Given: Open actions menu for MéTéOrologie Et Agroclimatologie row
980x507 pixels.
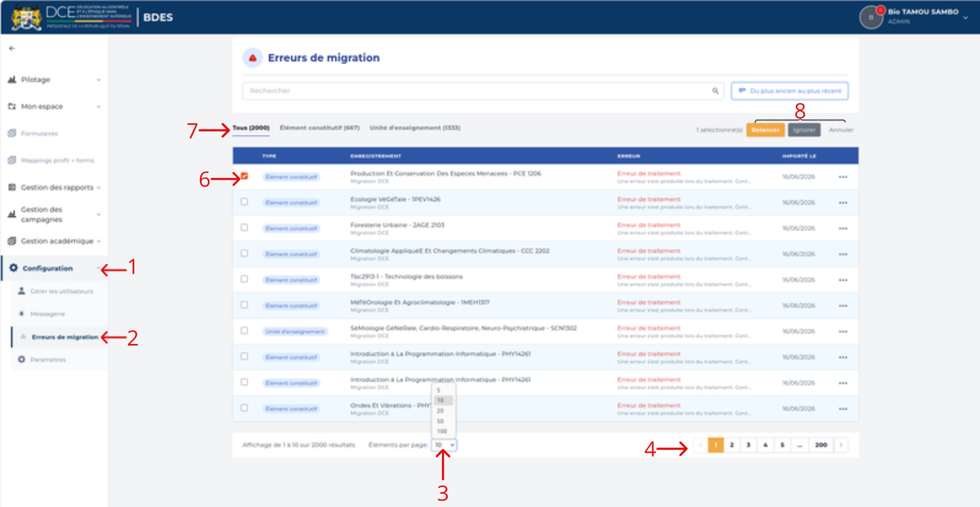Looking at the screenshot, I should (843, 306).
